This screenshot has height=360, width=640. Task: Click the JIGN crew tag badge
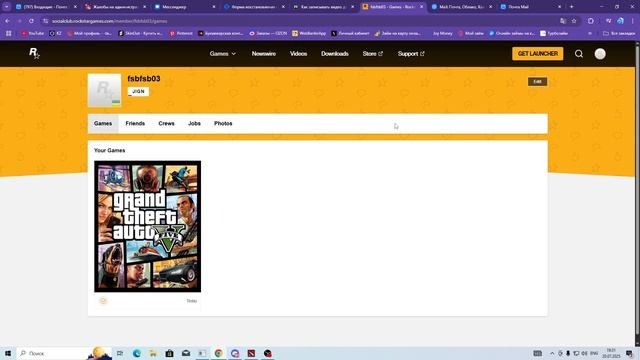138,91
